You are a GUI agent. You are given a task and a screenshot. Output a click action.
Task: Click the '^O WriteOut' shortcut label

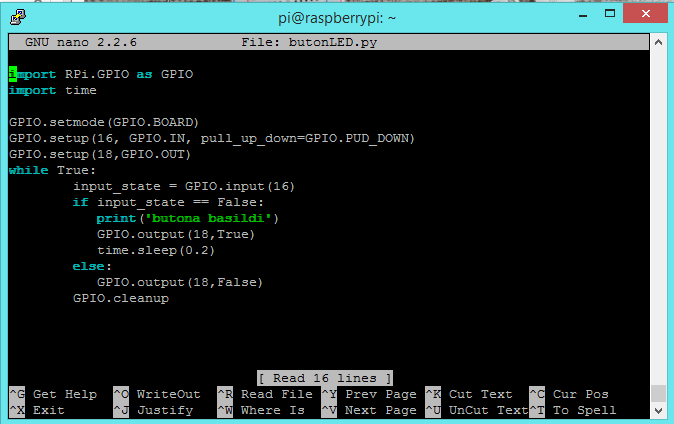click(x=157, y=394)
